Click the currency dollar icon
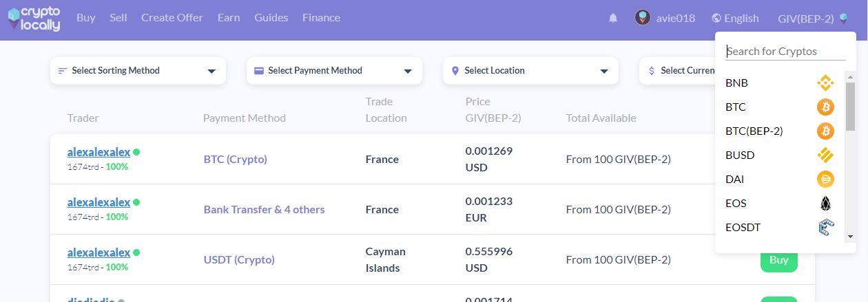Viewport: 868px width, 302px height. (x=652, y=71)
